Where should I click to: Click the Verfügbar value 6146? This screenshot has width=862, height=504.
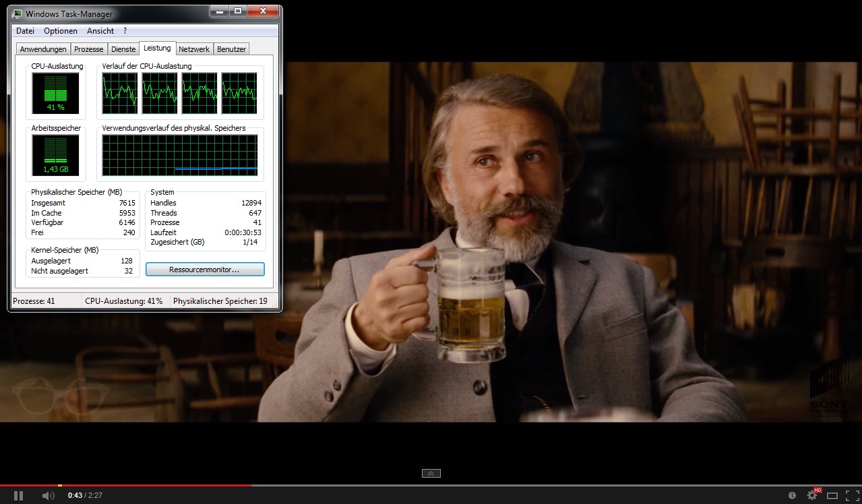127,222
